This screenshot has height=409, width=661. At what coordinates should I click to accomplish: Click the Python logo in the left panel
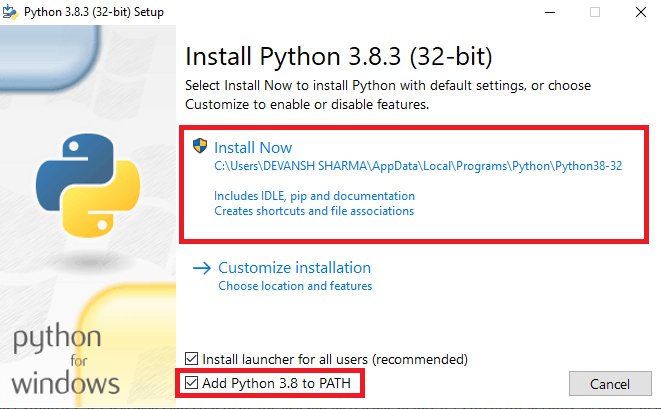click(88, 186)
